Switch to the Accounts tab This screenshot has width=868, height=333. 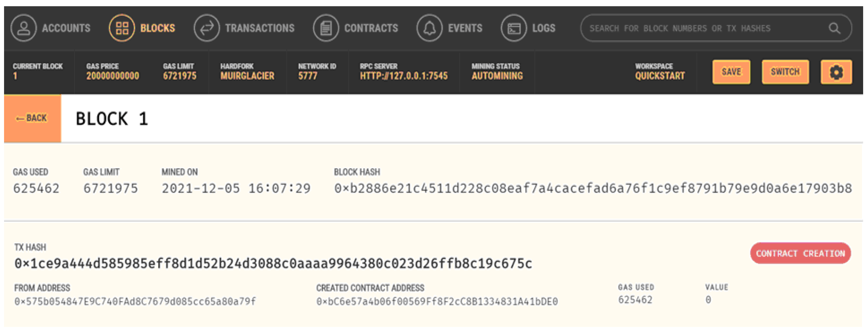coord(66,28)
